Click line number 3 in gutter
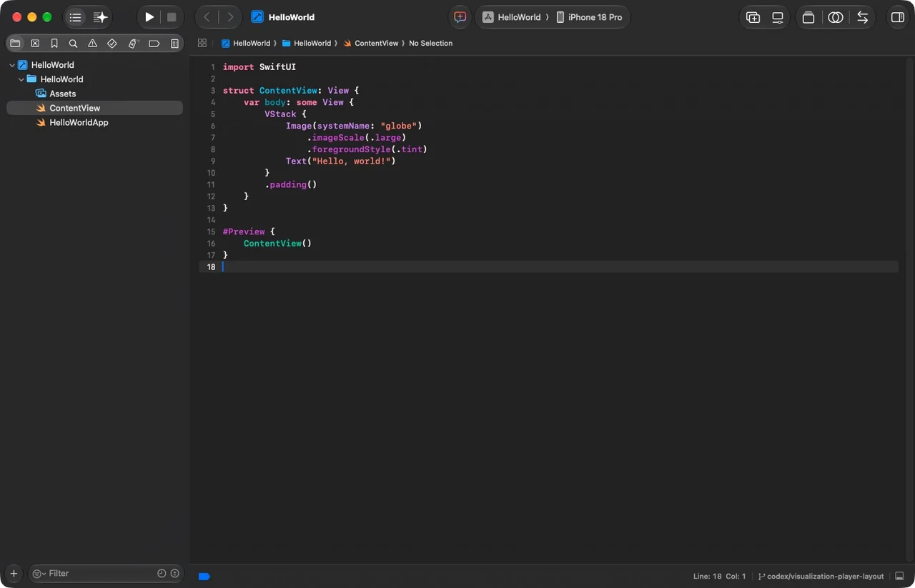 212,91
